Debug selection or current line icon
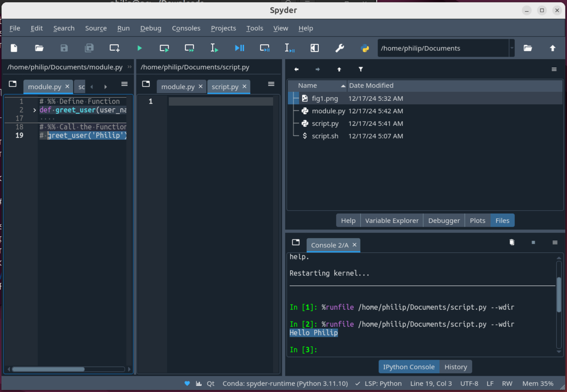The height and width of the screenshot is (392, 567). (x=289, y=48)
